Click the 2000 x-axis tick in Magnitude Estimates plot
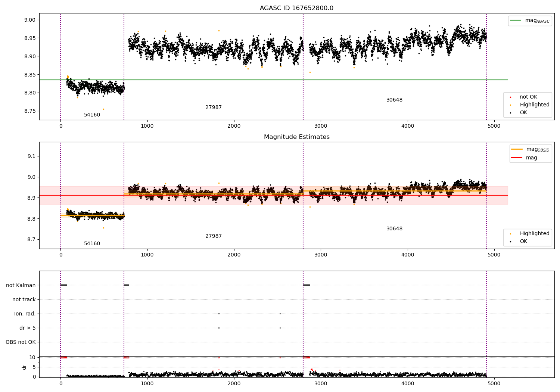 click(x=234, y=255)
